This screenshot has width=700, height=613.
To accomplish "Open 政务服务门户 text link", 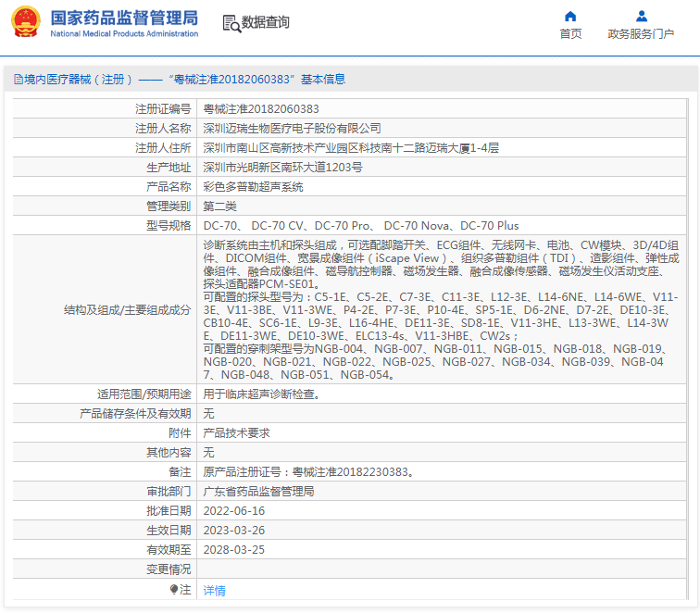I will (641, 34).
